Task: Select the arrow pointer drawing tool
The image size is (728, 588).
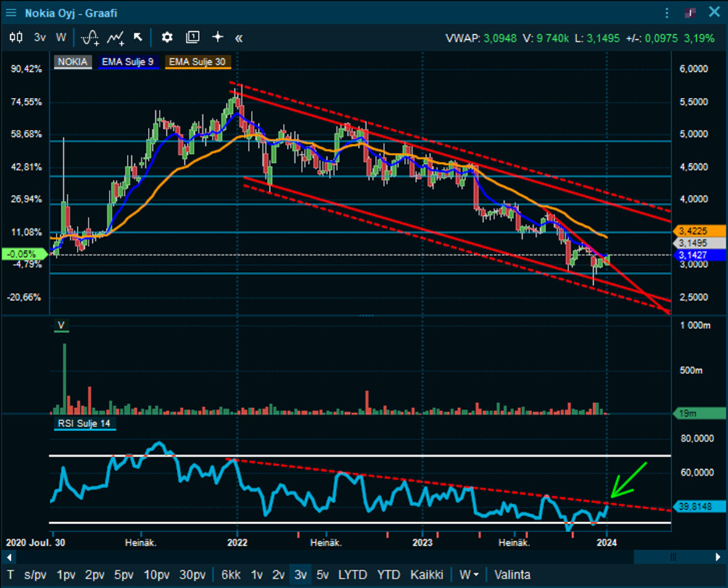Action: tap(138, 38)
